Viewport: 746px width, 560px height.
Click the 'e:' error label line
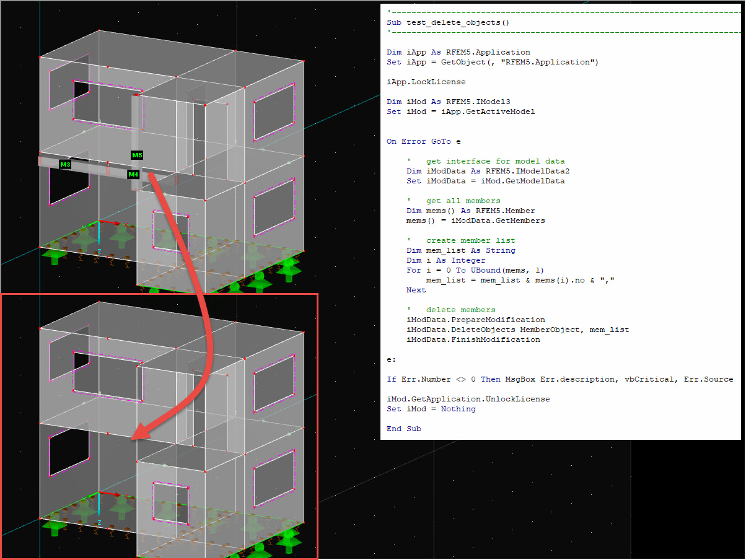pyautogui.click(x=392, y=359)
